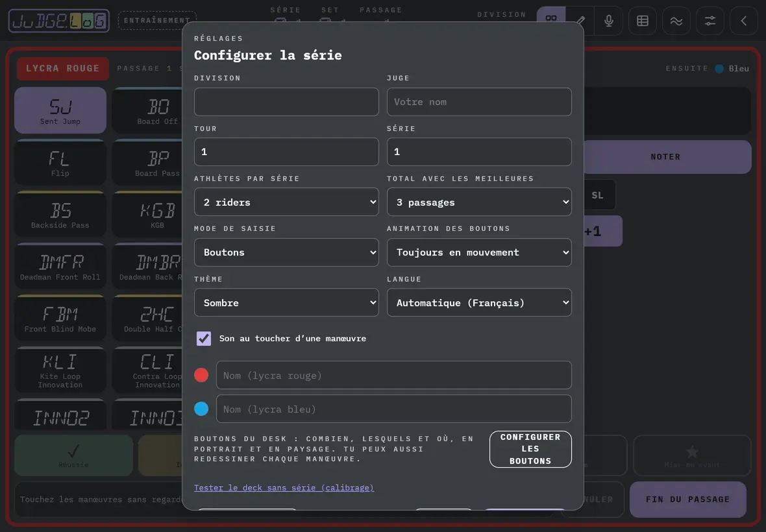This screenshot has height=532, width=766.
Task: Tap the KGB maneuver button
Action: (x=147, y=214)
